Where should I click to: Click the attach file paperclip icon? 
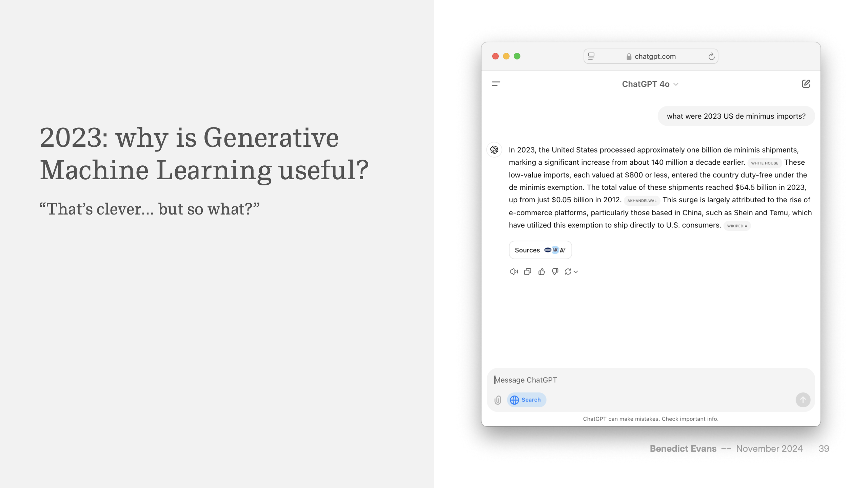click(x=497, y=400)
